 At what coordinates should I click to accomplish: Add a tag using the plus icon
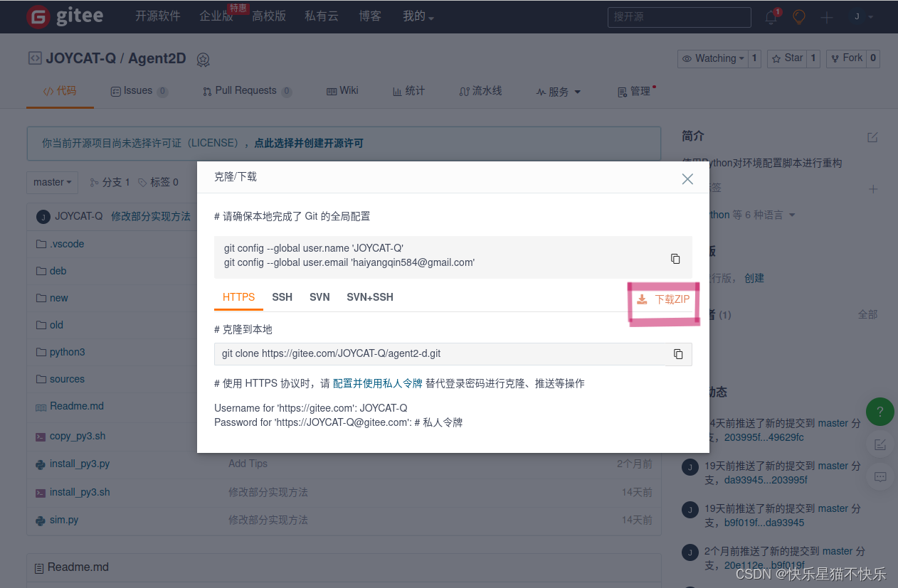coord(873,189)
